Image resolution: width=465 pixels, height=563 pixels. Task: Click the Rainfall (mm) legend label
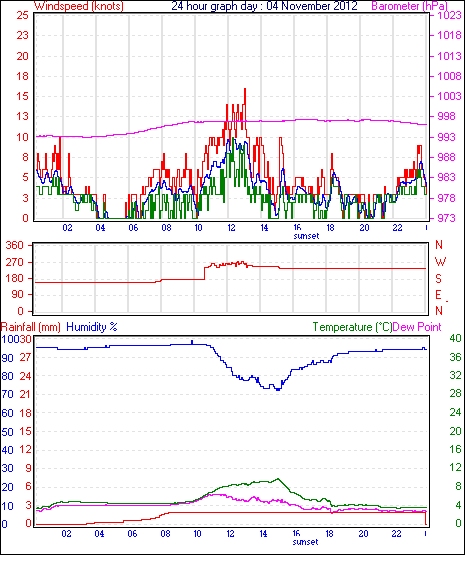click(31, 327)
